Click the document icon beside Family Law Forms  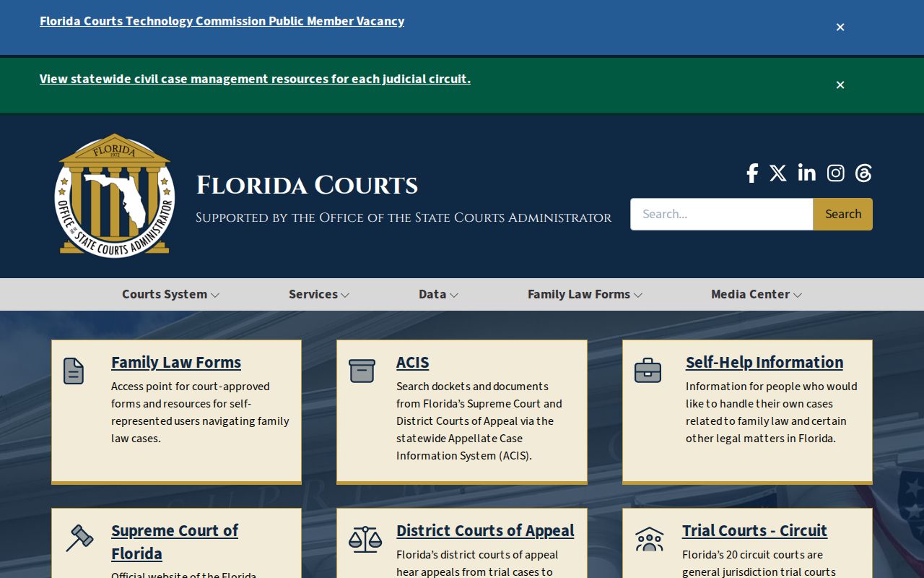point(74,371)
